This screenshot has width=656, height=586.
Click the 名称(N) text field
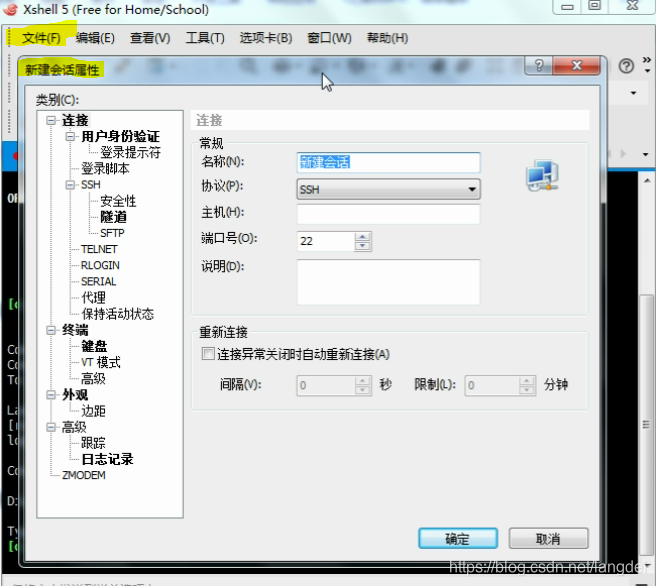click(x=388, y=162)
